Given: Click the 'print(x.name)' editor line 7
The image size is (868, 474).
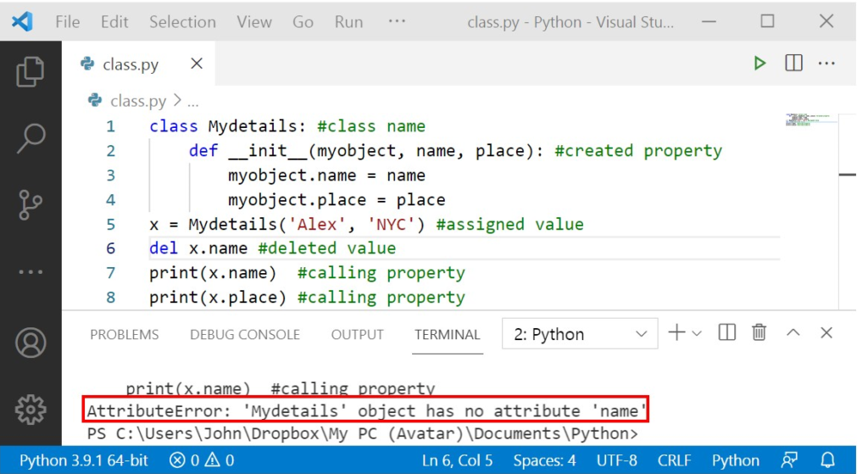Looking at the screenshot, I should click(307, 273).
